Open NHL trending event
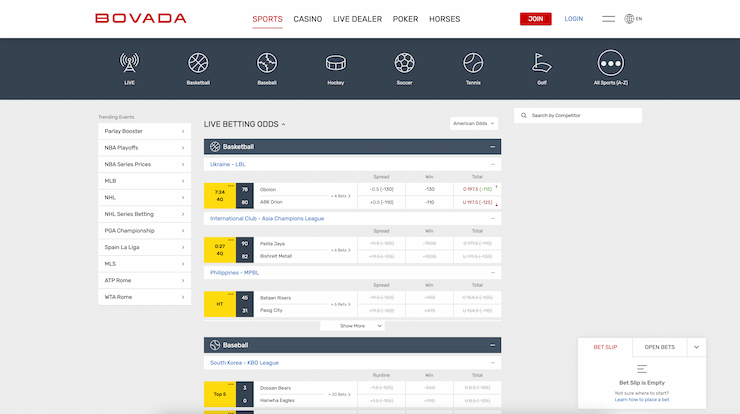The image size is (740, 414). tap(144, 197)
